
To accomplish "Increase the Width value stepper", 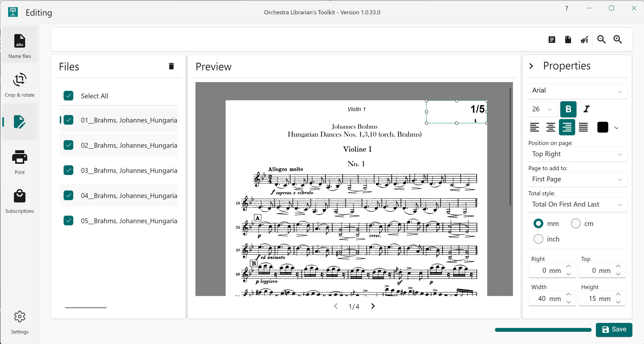I will (x=568, y=294).
